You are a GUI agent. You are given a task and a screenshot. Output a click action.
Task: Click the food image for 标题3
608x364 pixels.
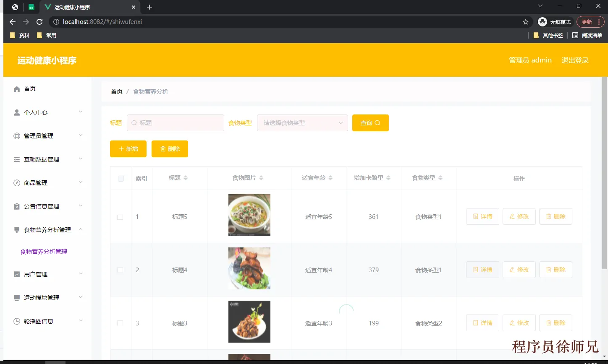(x=249, y=322)
